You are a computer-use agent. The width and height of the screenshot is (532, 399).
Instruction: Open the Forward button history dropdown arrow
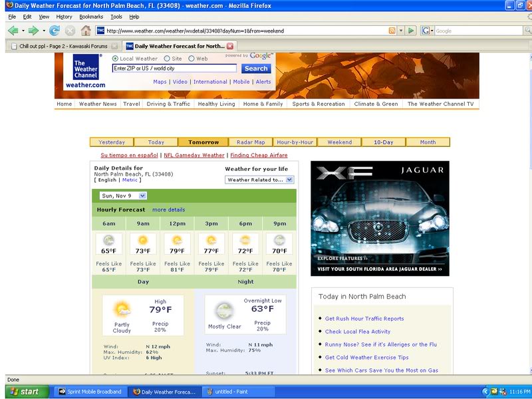44,31
